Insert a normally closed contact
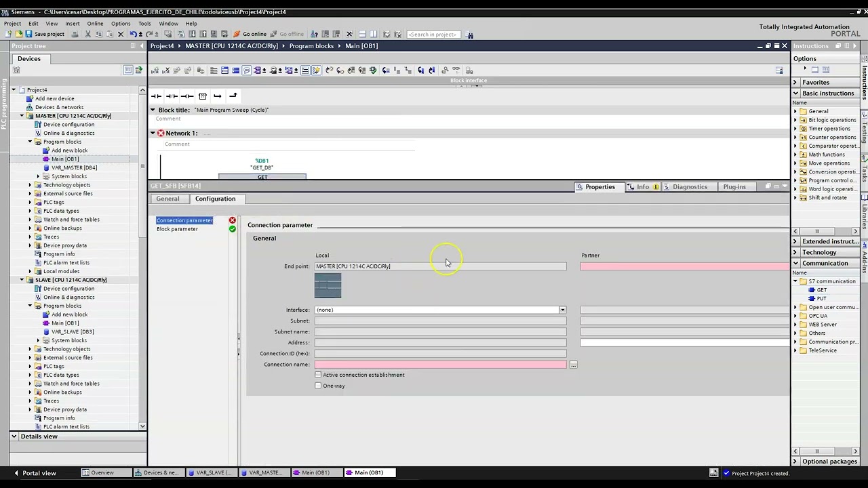 pyautogui.click(x=172, y=96)
